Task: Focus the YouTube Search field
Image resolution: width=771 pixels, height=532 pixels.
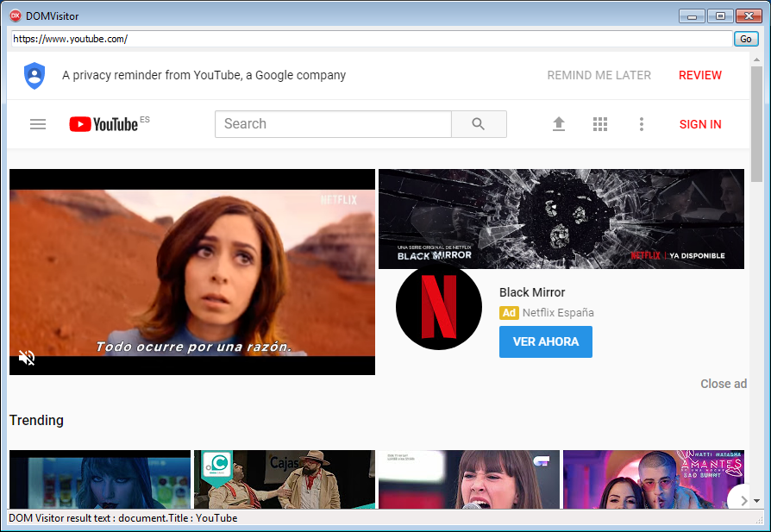Action: pyautogui.click(x=333, y=124)
